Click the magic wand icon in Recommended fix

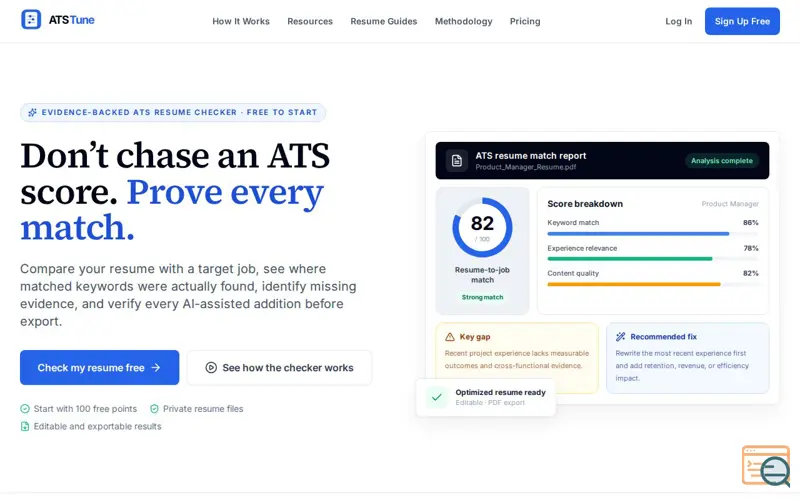[x=620, y=337]
